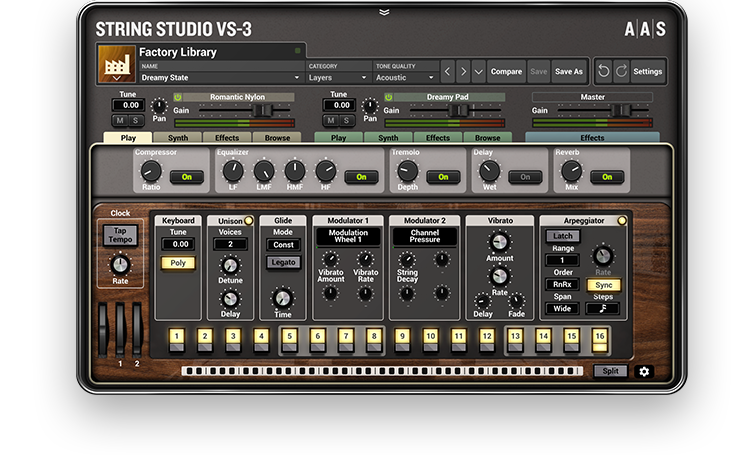Viewport: 756px width, 455px height.
Task: Click Vibrato Amount knob
Action: tap(500, 242)
